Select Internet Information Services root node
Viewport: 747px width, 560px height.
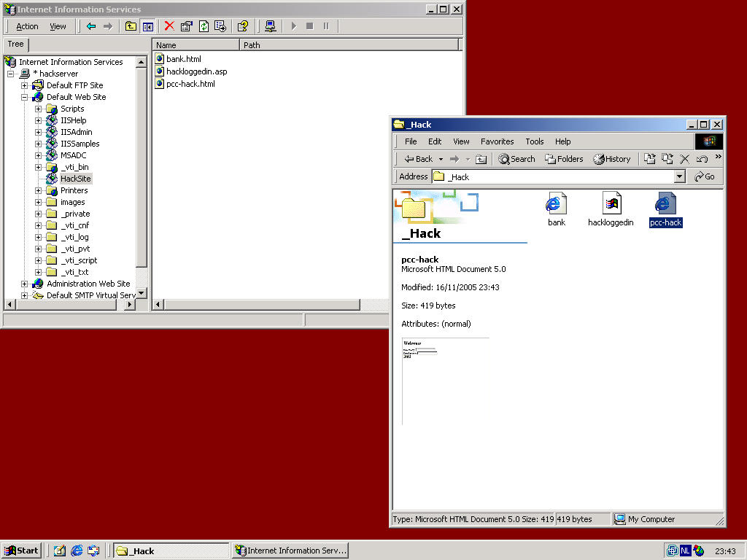pyautogui.click(x=71, y=62)
